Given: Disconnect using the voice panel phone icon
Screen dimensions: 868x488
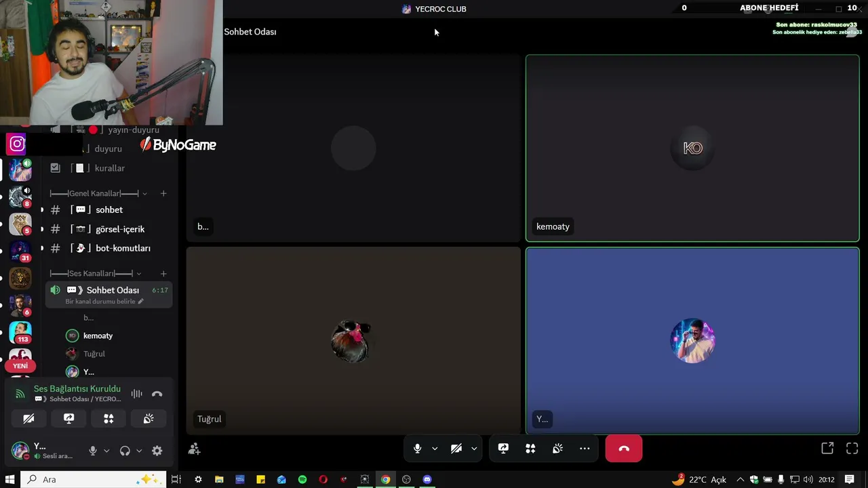Looking at the screenshot, I should pyautogui.click(x=157, y=394).
